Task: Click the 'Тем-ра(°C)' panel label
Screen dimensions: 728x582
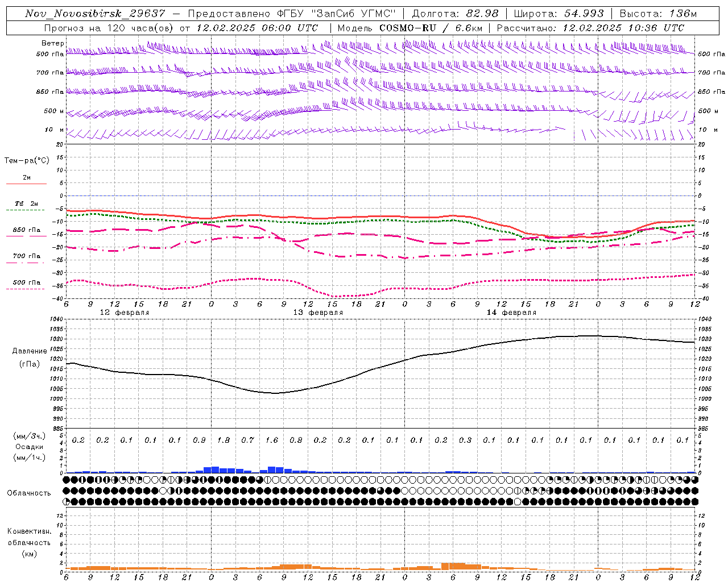Action: coord(27,161)
